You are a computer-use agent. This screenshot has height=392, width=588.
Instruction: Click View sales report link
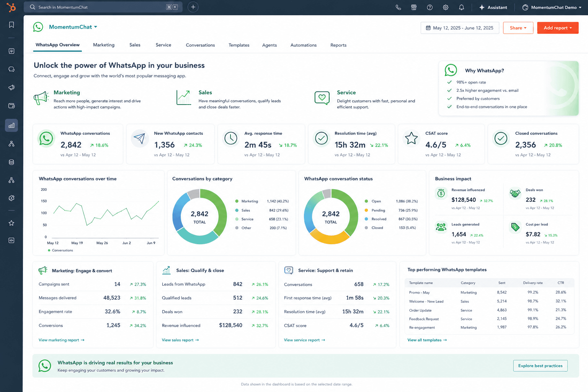[x=180, y=340]
